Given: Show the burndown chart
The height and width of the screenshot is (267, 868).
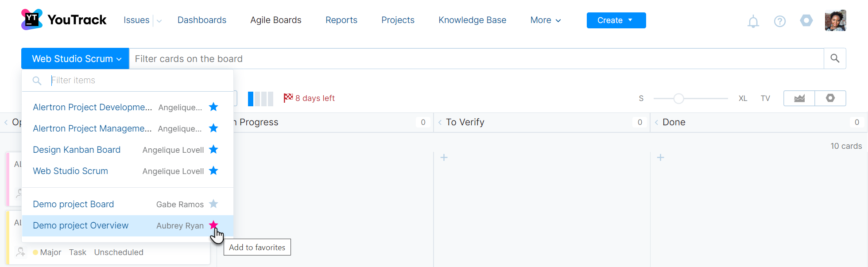Looking at the screenshot, I should (x=799, y=98).
